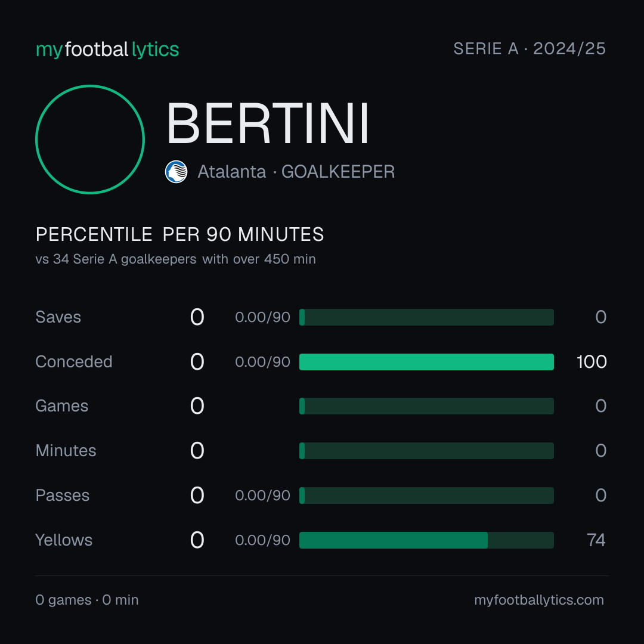This screenshot has width=644, height=644.
Task: Select the BERTINI player name heading
Action: pyautogui.click(x=268, y=123)
